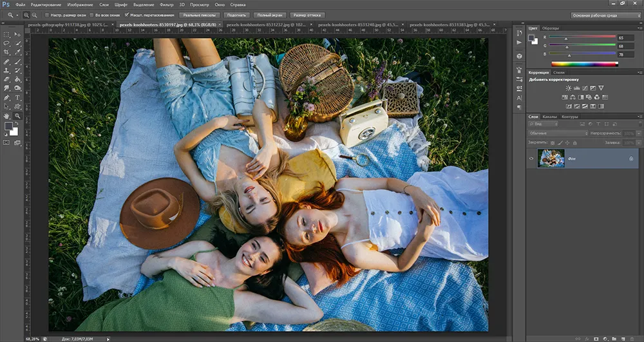Image resolution: width=644 pixels, height=342 pixels.
Task: Select the Lasso tool
Action: click(x=6, y=44)
